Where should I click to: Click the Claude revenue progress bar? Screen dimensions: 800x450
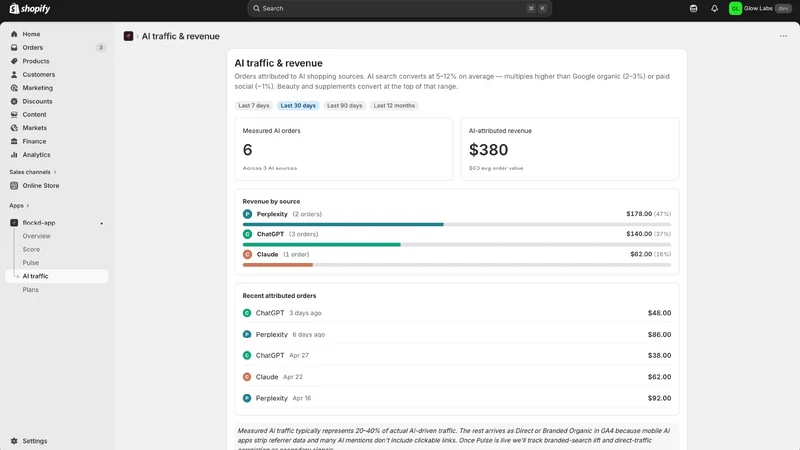pos(457,265)
